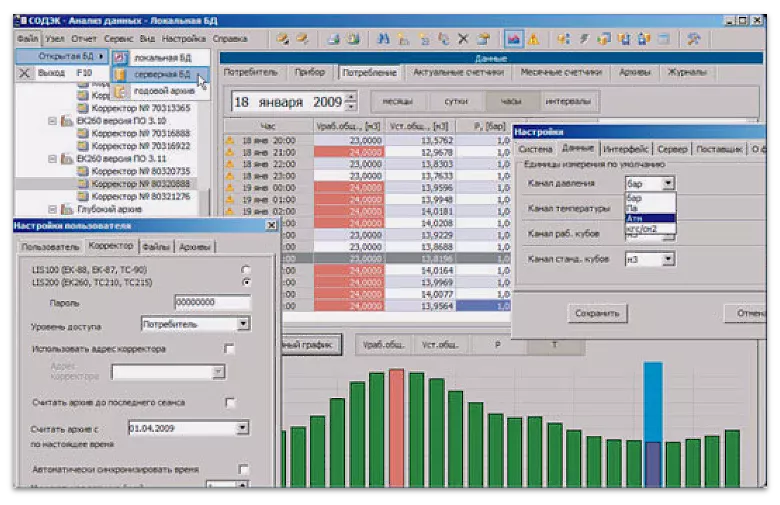Check 'Считать архив до последнего сеанса' box
The image size is (780, 505).
(230, 403)
